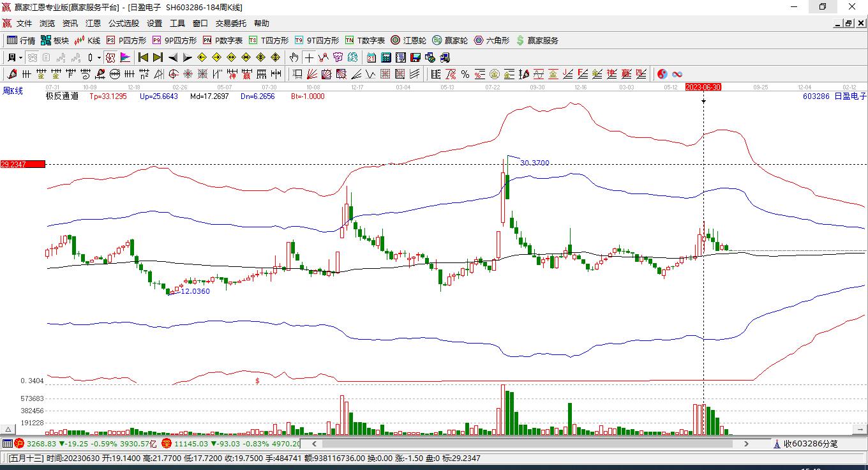Click the up-triangle button below volume axis
Image resolution: width=868 pixels, height=470 pixels.
[x=8, y=429]
